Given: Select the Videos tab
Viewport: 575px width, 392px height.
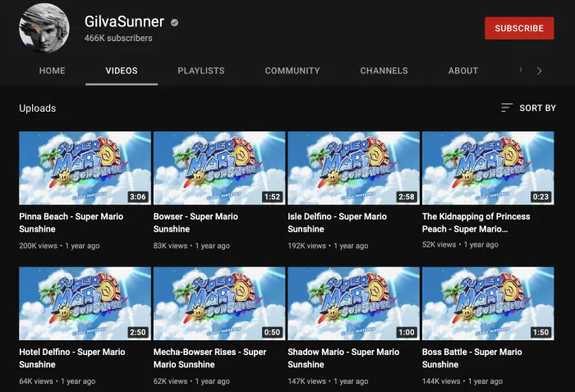Looking at the screenshot, I should (122, 71).
